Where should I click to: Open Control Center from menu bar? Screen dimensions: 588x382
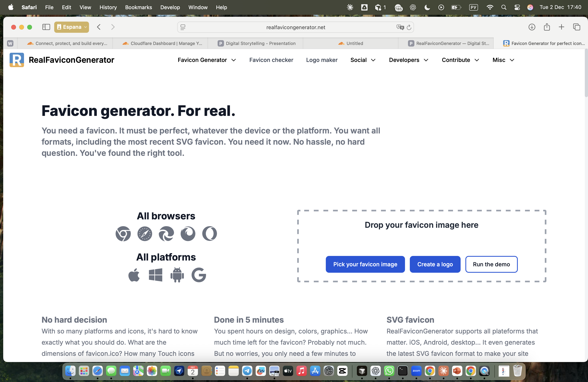517,7
